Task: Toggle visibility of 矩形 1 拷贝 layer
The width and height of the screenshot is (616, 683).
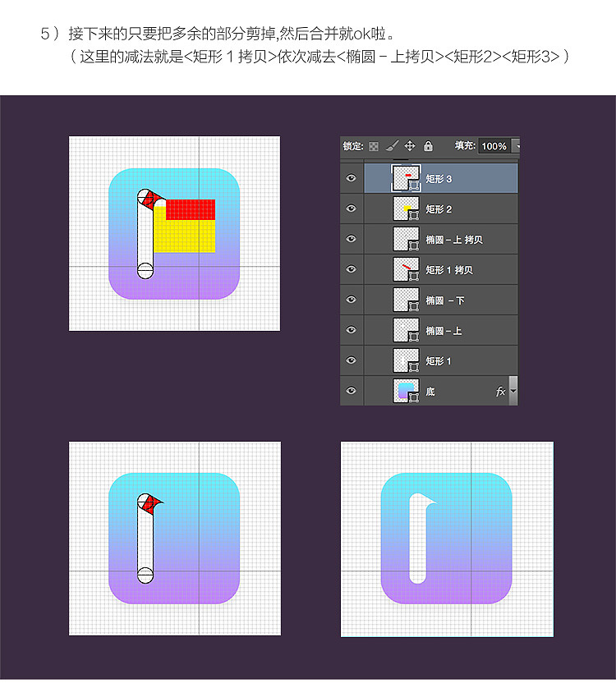Action: [352, 269]
